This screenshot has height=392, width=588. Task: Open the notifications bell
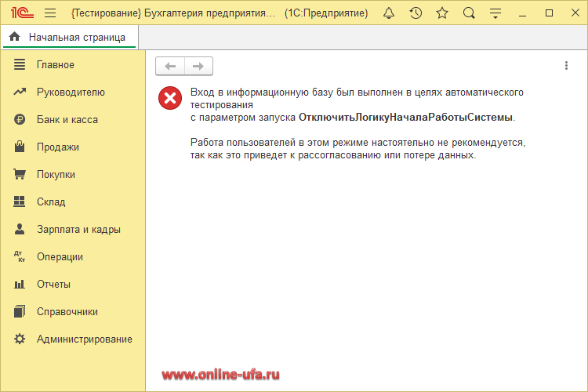click(x=389, y=13)
